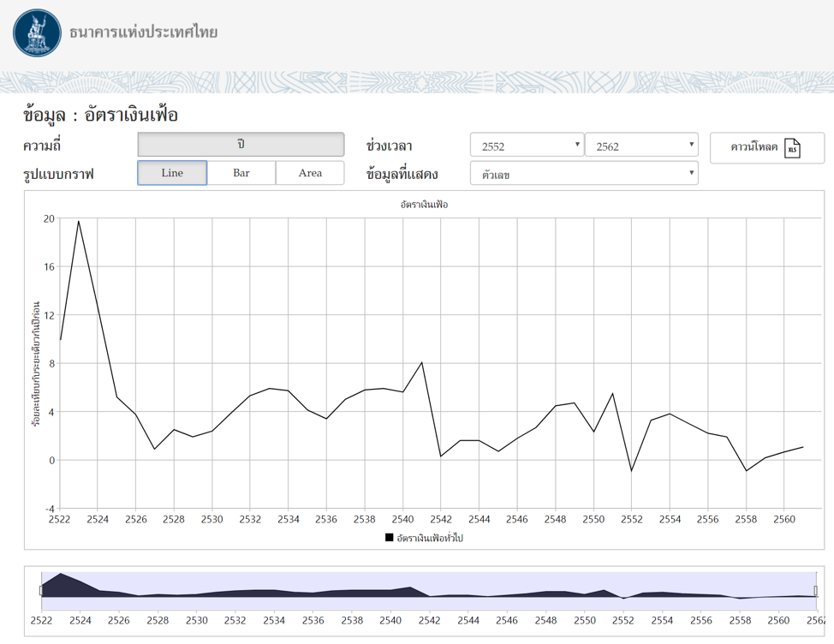The image size is (834, 644).
Task: Open the start year 2552 dropdown
Action: 527,146
